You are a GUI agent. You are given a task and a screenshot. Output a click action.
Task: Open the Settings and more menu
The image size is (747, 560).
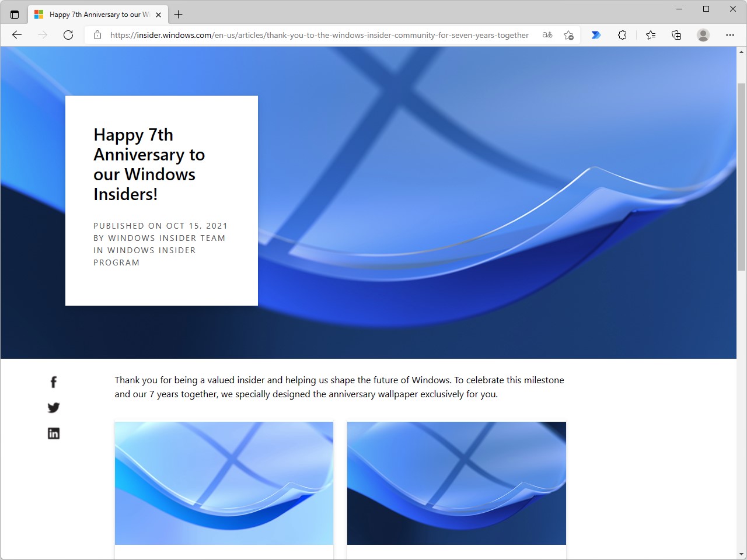click(x=730, y=35)
